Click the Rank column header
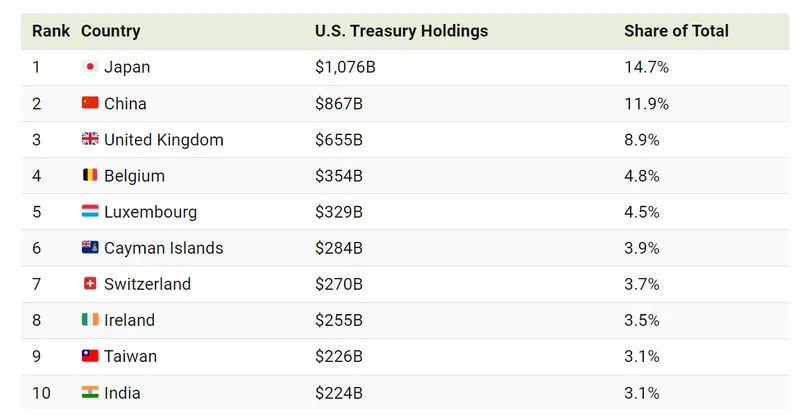Image resolution: width=800 pixels, height=420 pixels. (51, 31)
